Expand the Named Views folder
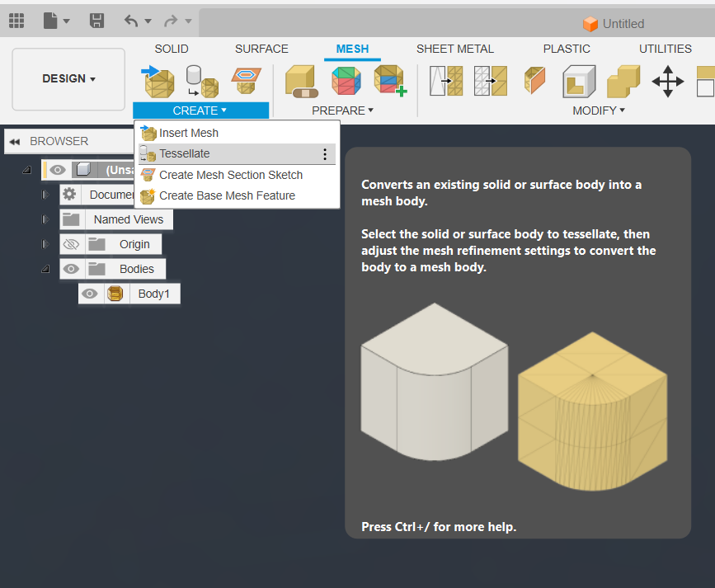715x588 pixels. pos(47,219)
